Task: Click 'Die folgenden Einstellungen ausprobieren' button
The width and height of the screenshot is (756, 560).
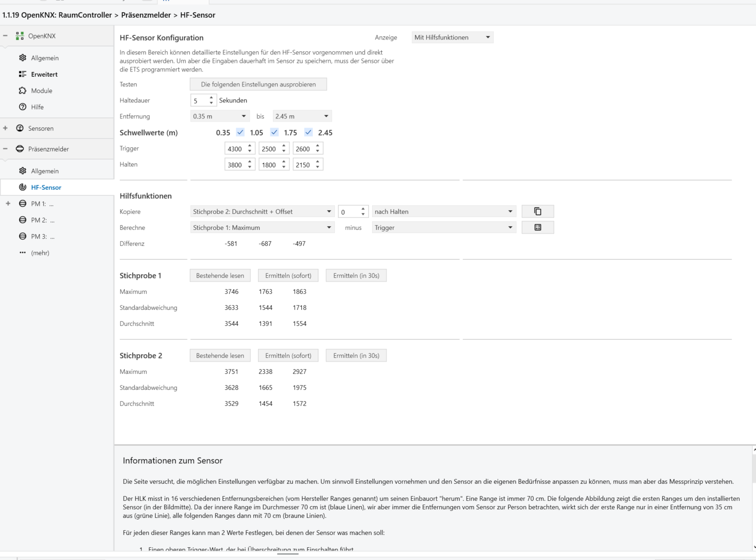Action: [x=258, y=84]
